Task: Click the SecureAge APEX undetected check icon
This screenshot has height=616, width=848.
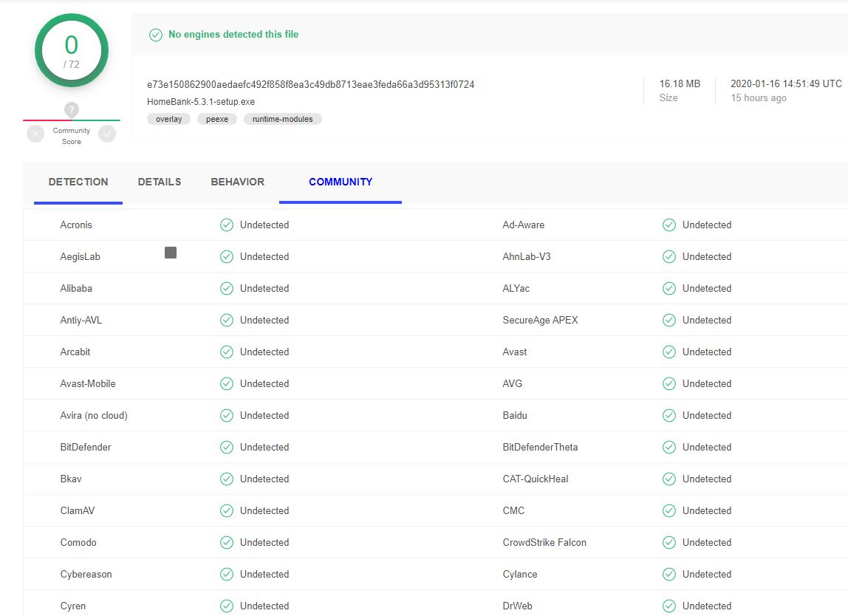Action: pos(669,320)
